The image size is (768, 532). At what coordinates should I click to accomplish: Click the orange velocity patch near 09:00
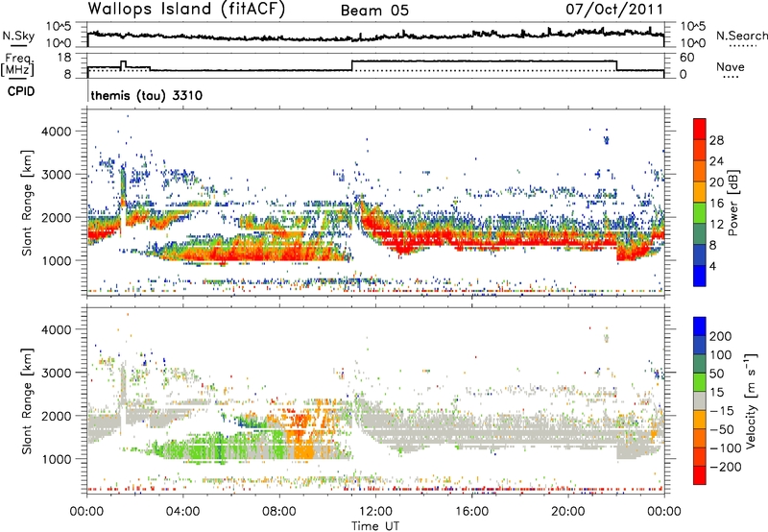pos(305,449)
